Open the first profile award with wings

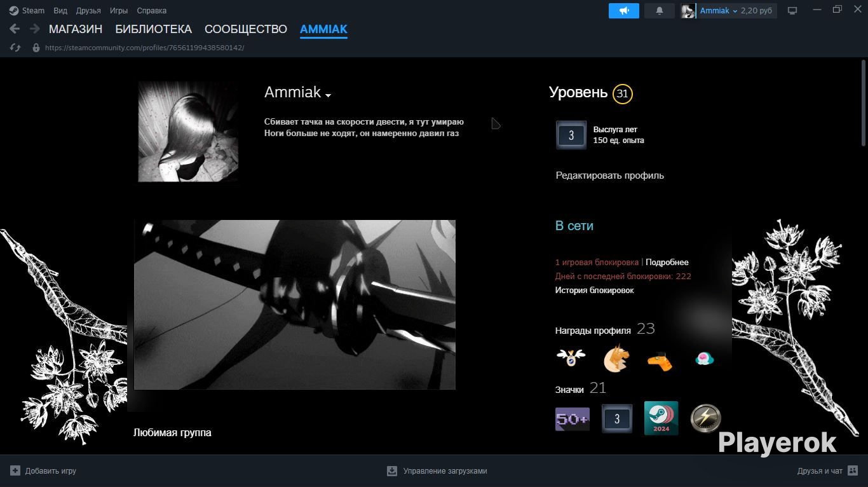click(x=571, y=358)
